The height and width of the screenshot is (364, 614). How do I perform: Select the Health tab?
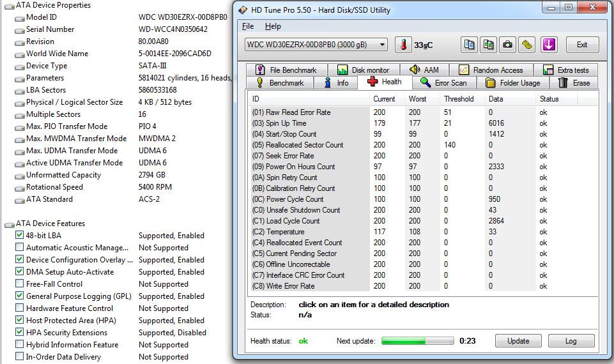pos(385,82)
